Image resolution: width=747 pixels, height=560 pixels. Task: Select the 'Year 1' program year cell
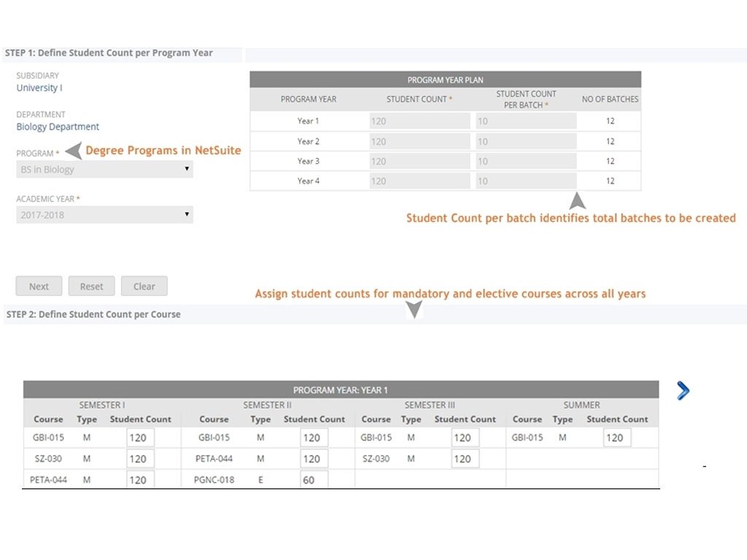309,121
